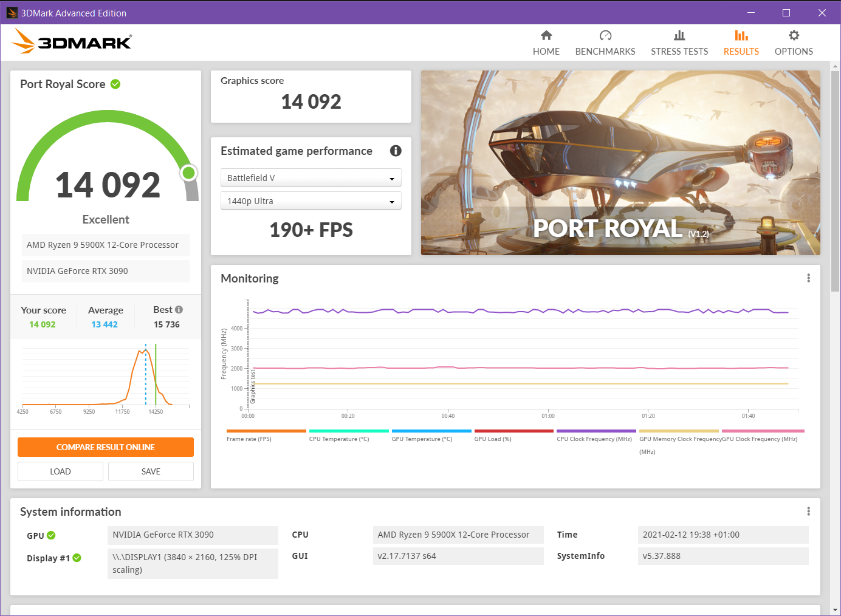Open the Monitoring panel three-dot menu
841x616 pixels.
(x=808, y=278)
